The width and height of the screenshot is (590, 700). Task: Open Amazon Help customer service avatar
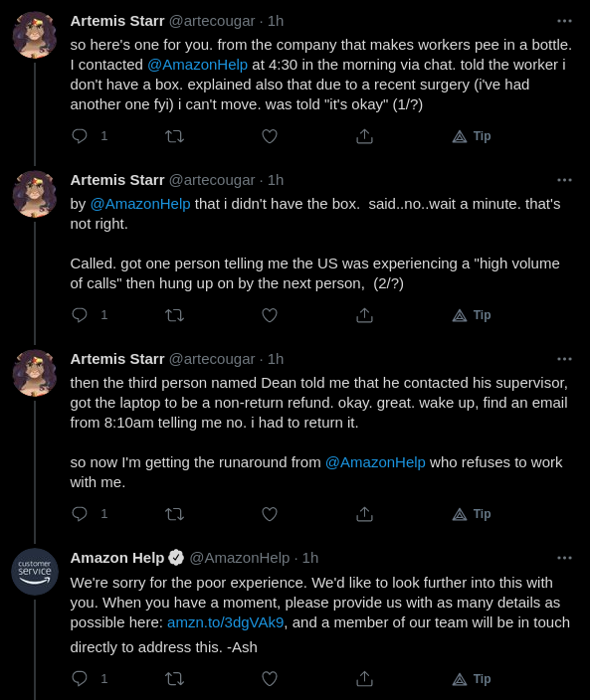(35, 572)
